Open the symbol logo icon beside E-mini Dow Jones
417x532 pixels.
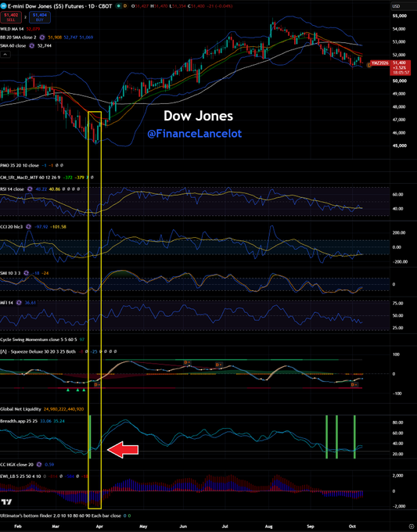tap(3, 6)
